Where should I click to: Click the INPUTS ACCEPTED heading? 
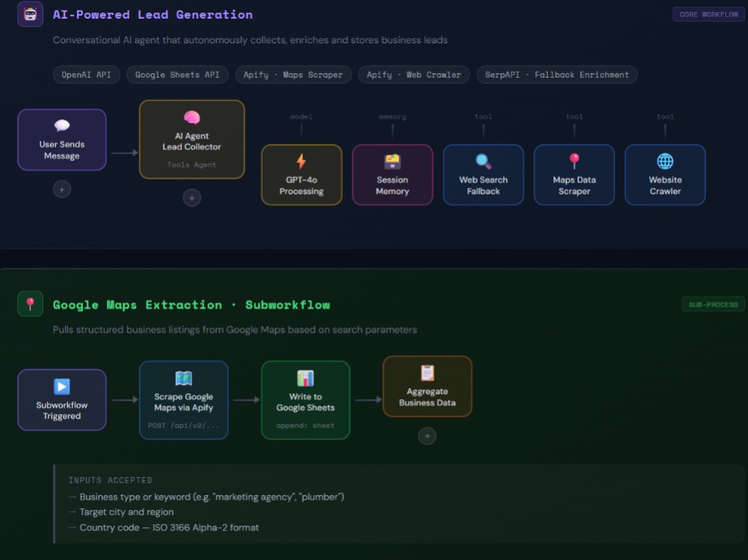(110, 480)
